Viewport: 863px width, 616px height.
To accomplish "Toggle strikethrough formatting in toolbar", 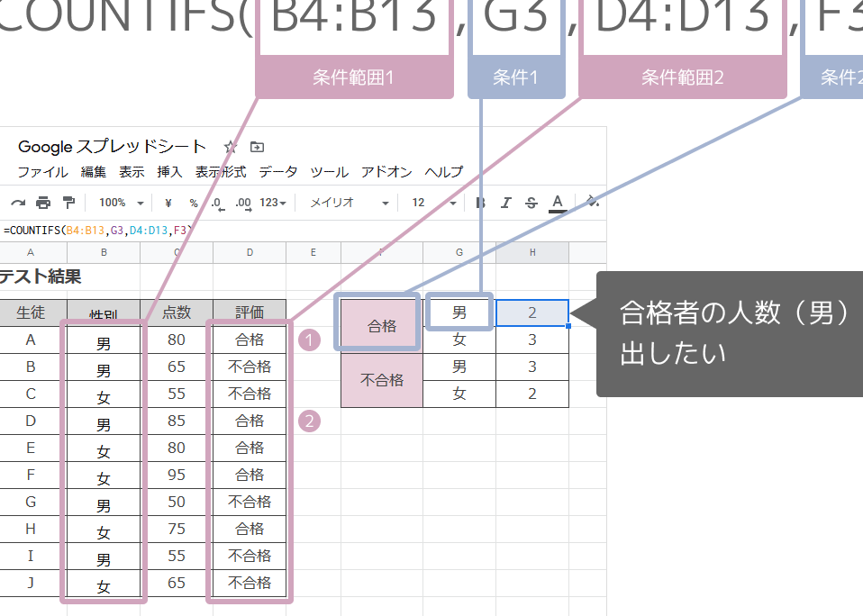I will click(531, 203).
